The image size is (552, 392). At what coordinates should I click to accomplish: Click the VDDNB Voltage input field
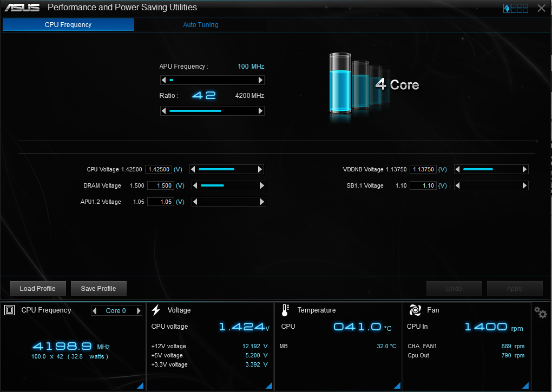coord(423,169)
